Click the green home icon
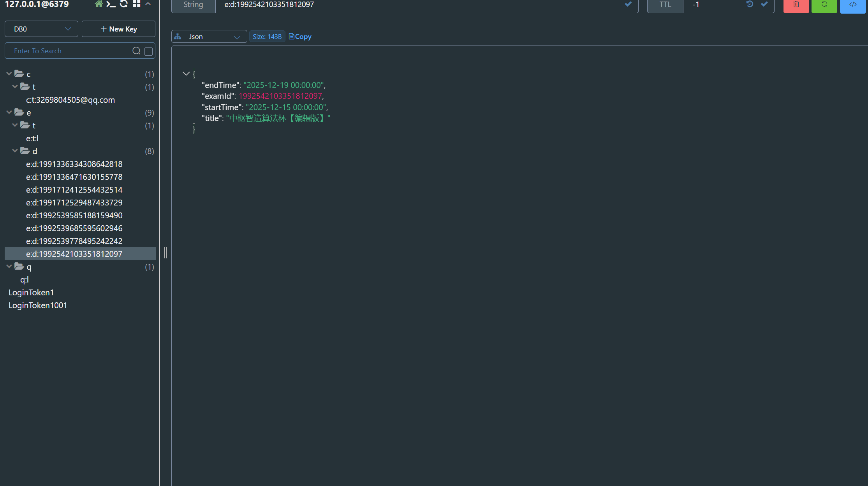 pyautogui.click(x=99, y=4)
